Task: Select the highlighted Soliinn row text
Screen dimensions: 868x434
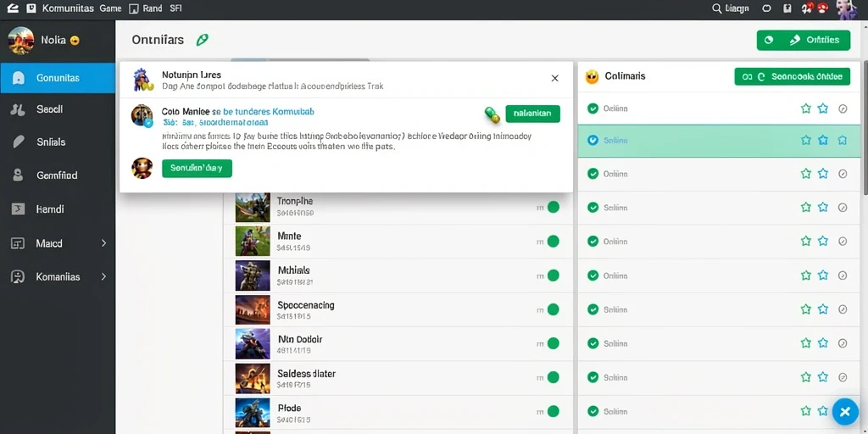Action: (x=615, y=141)
